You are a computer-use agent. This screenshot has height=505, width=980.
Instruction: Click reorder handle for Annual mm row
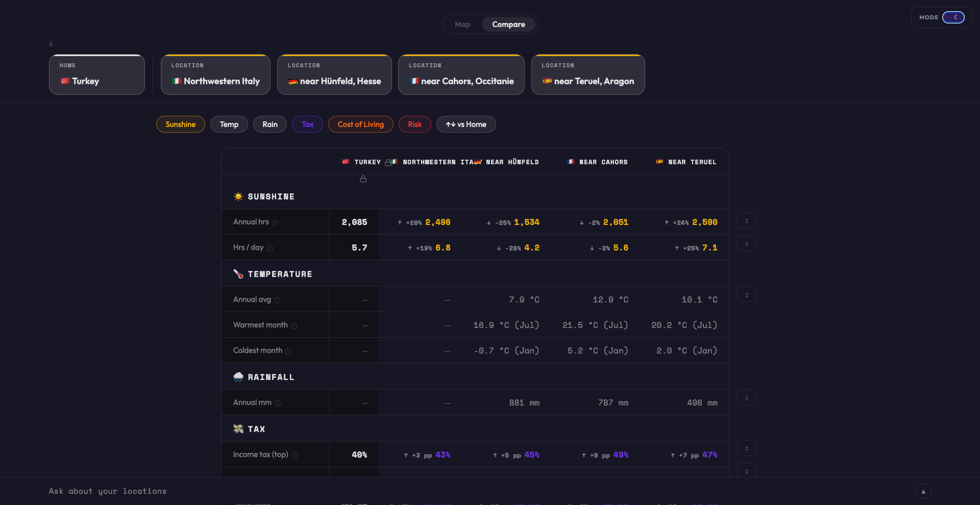pos(747,397)
